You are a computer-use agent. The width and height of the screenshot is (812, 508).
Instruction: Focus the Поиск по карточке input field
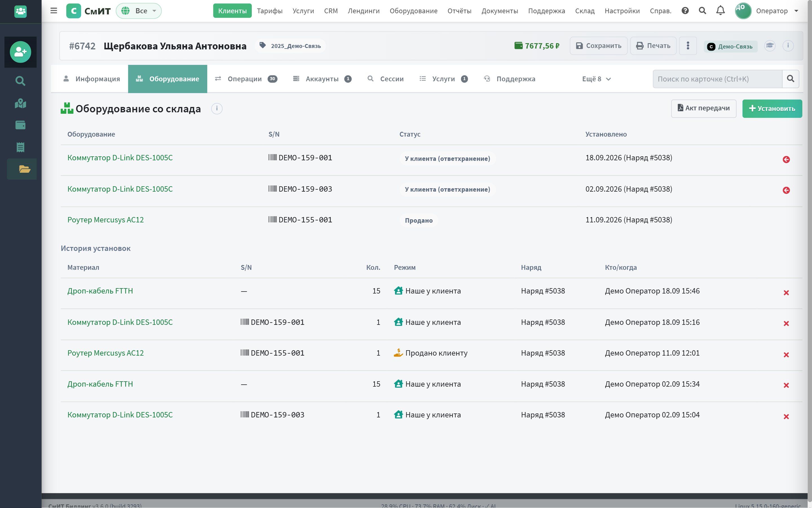pos(717,79)
